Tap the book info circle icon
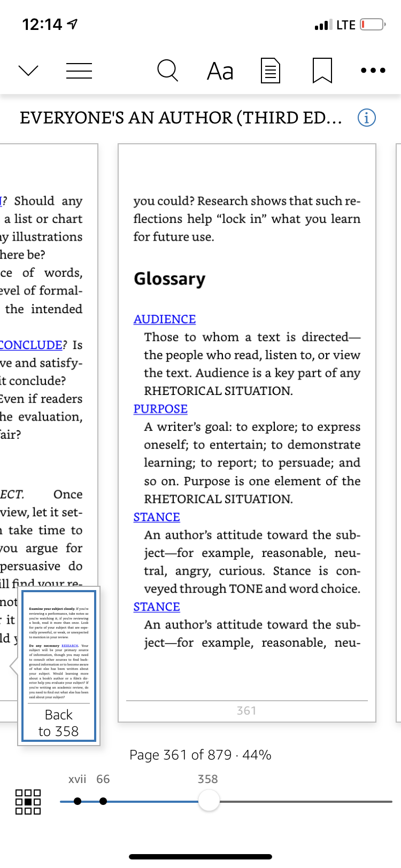Viewport: 401px width, 868px height. (366, 118)
